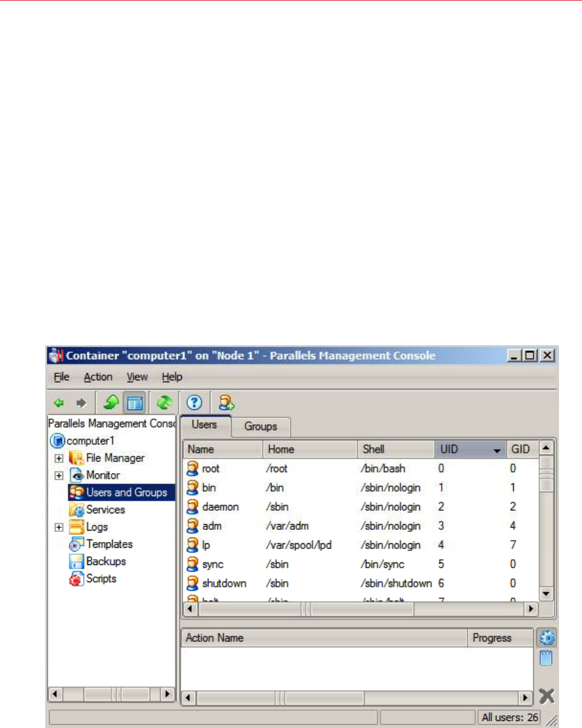
Task: Click the Action Name column header
Action: pyautogui.click(x=324, y=638)
